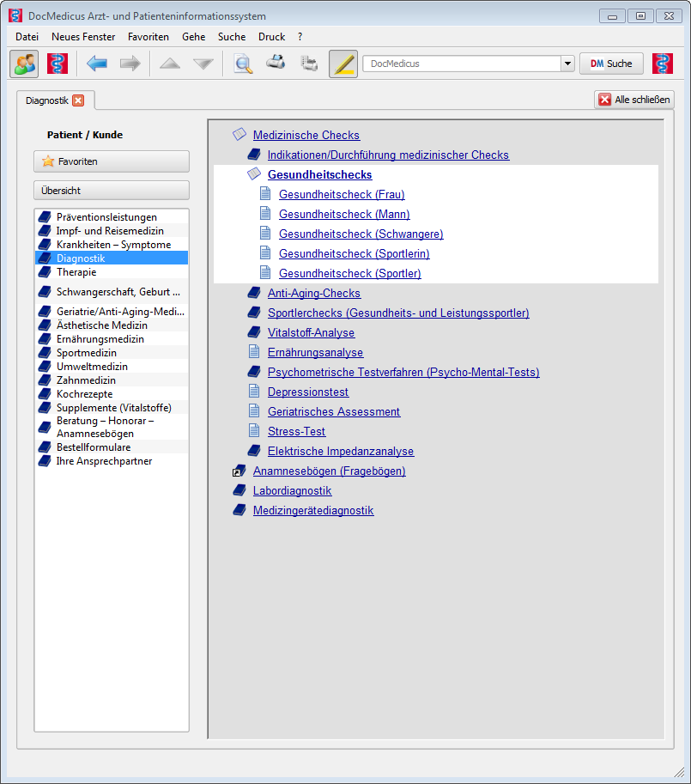691x784 pixels.
Task: Click book icon next to Kochrezepte
Action: tap(45, 394)
